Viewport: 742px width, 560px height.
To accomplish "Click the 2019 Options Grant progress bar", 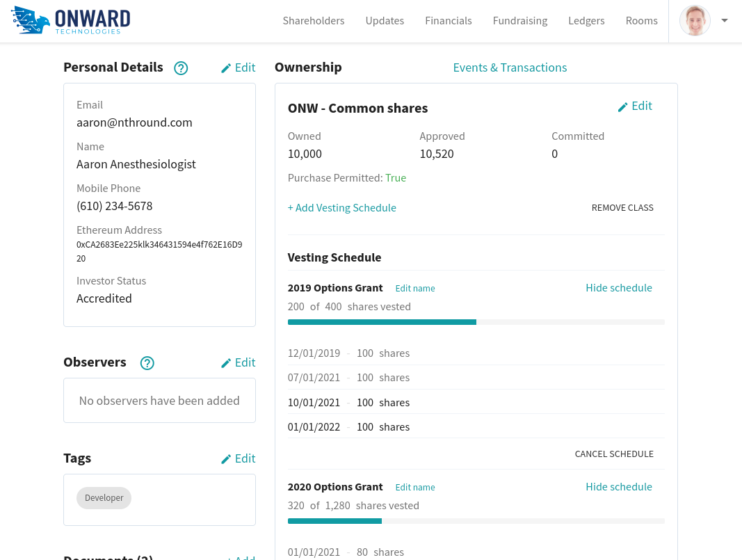I will 476,322.
